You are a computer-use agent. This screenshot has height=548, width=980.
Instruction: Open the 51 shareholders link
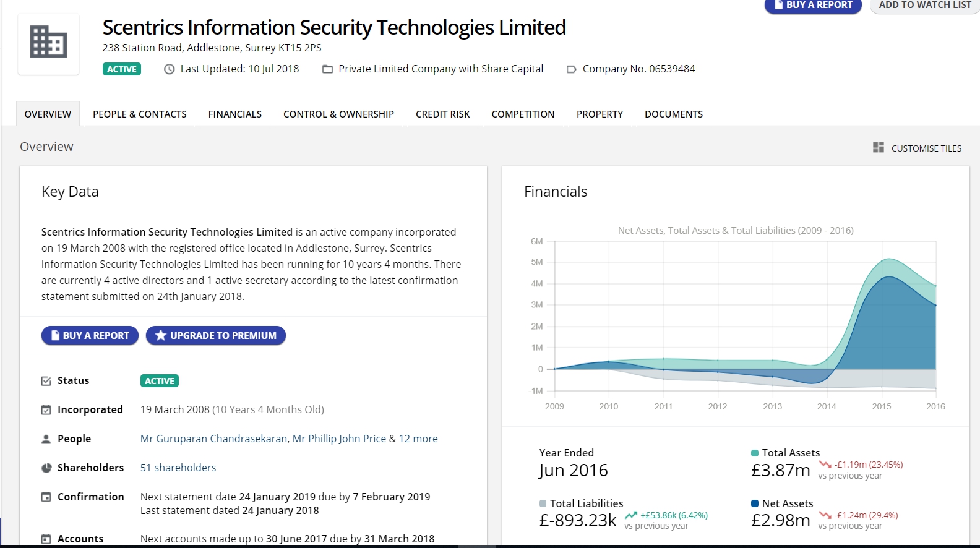[x=178, y=468]
